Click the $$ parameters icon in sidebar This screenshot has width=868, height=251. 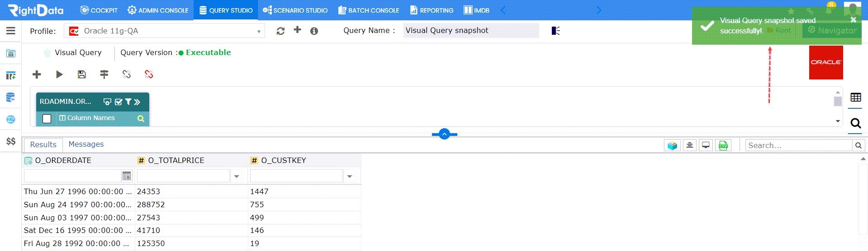pyautogui.click(x=11, y=141)
